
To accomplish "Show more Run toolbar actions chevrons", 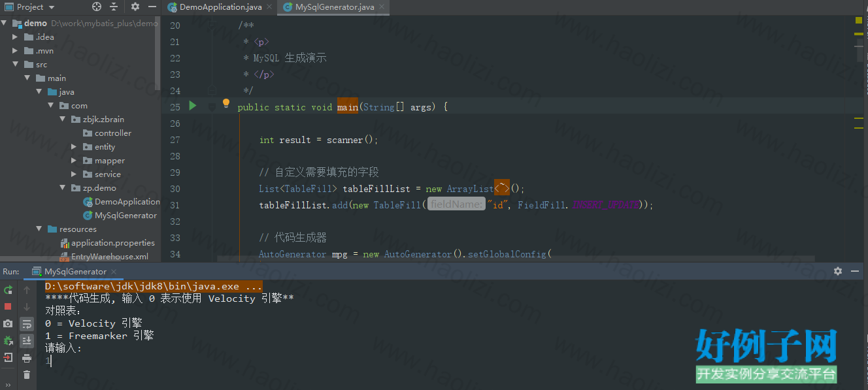I will pos(8,385).
